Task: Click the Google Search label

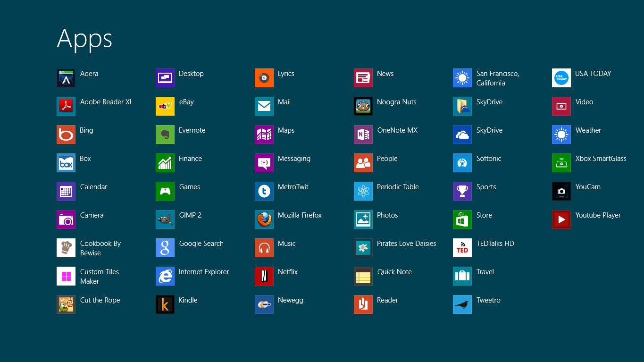Action: 201,244
